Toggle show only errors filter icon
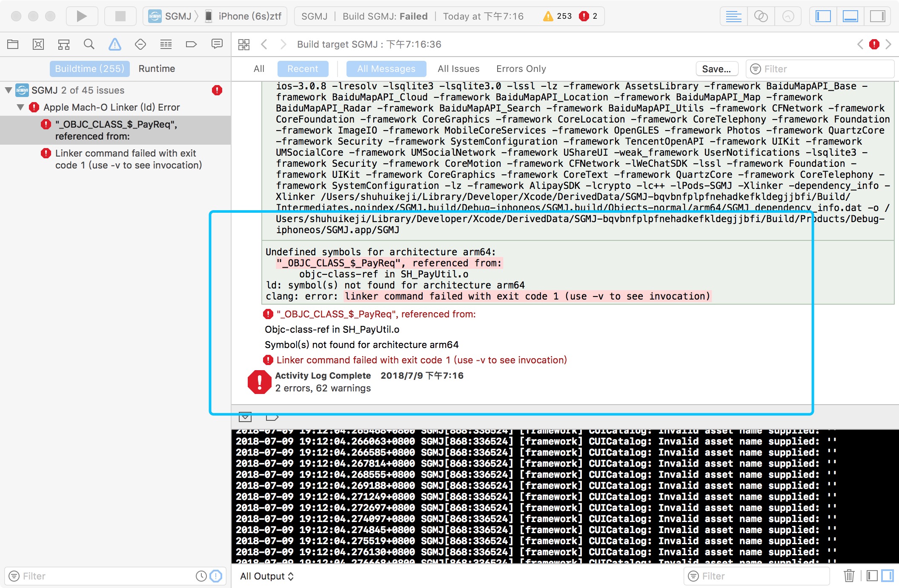The width and height of the screenshot is (899, 588). click(x=216, y=576)
